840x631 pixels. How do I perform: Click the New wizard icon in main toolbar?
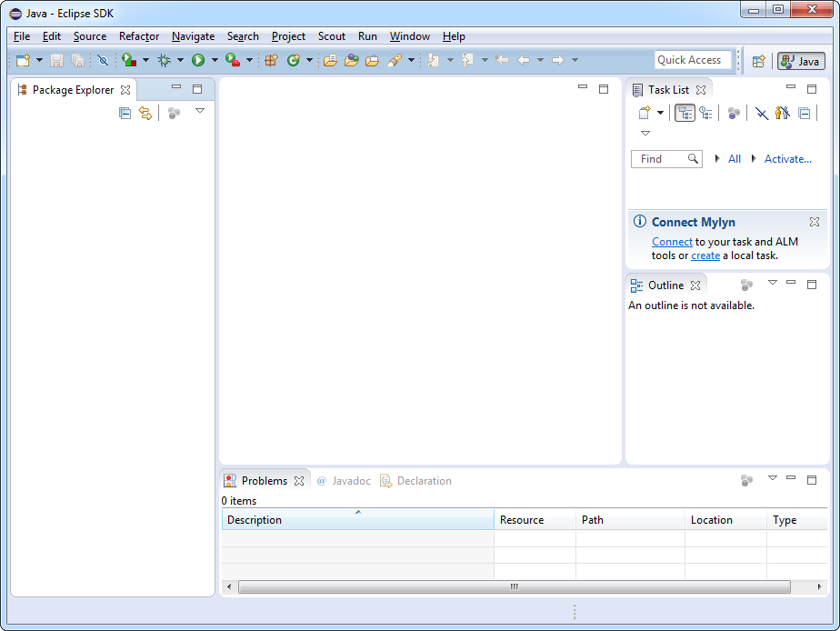tap(23, 60)
